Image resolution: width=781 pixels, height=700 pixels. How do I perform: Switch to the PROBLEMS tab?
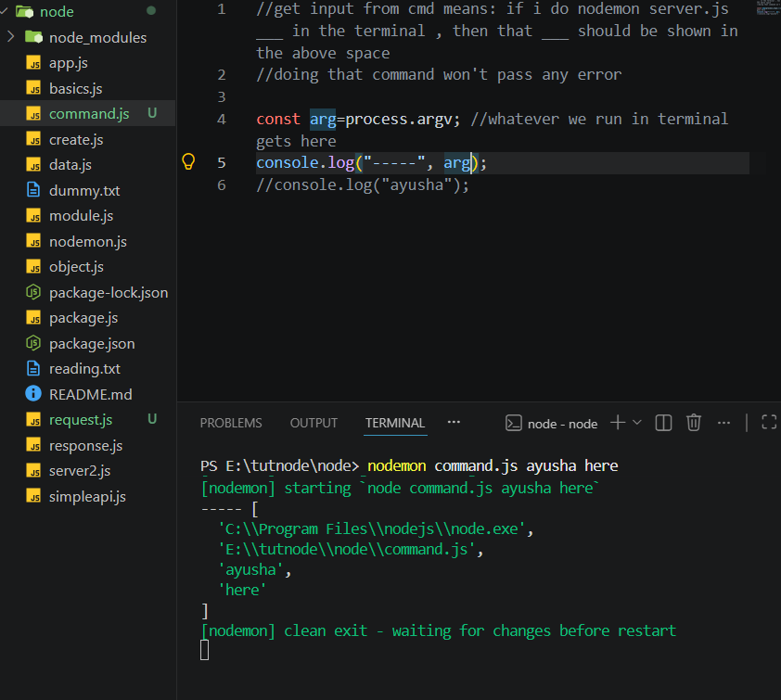[231, 423]
